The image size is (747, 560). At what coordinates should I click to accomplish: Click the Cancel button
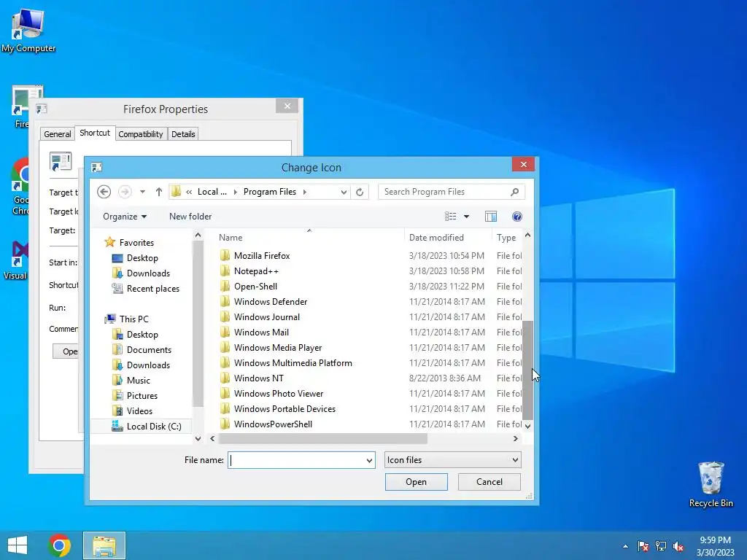click(x=489, y=482)
